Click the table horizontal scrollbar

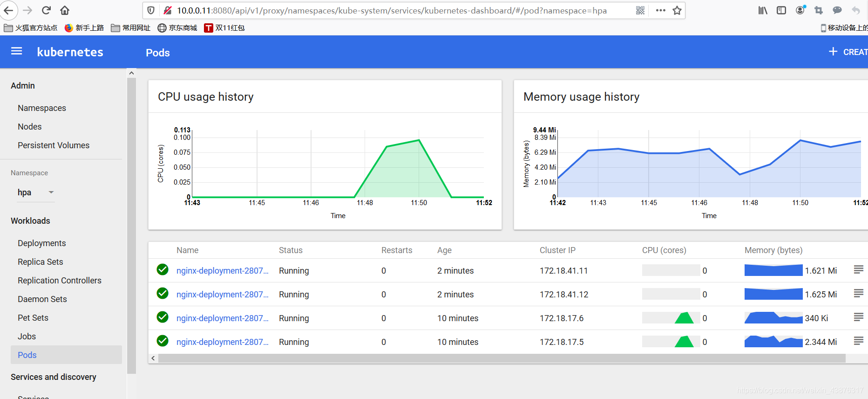(502, 358)
